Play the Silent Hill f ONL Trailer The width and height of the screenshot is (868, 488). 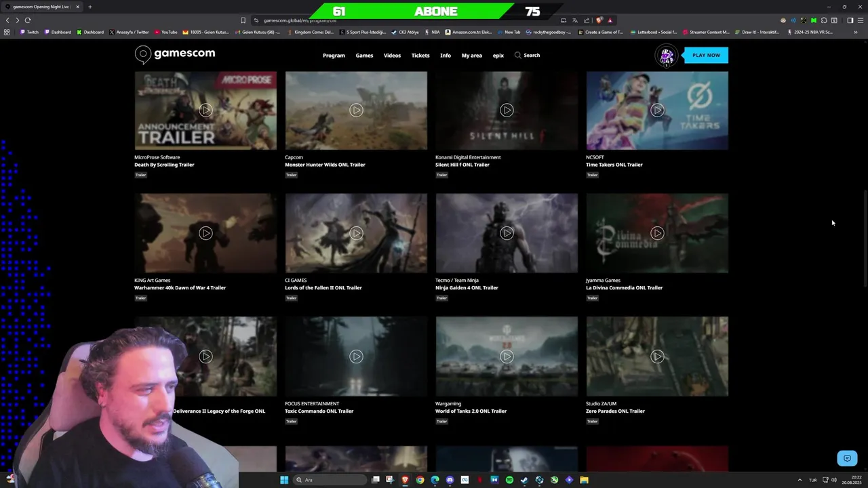pos(507,110)
